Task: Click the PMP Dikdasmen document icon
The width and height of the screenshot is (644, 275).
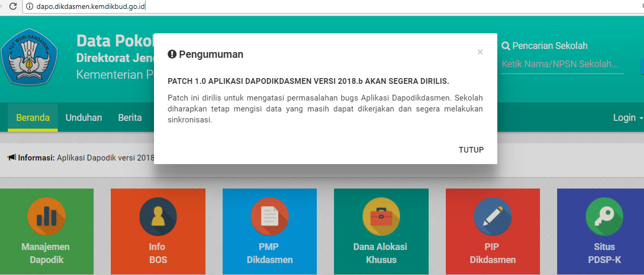Action: (269, 217)
